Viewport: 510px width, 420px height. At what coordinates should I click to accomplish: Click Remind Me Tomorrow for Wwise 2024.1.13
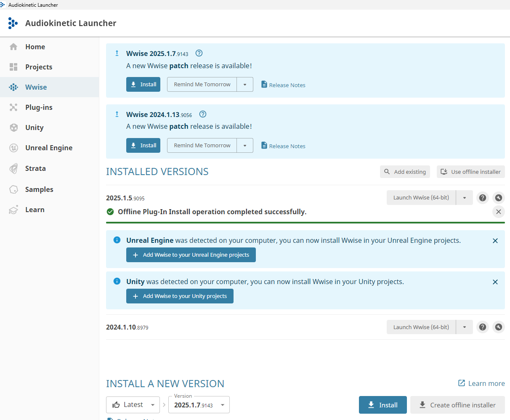[202, 145]
